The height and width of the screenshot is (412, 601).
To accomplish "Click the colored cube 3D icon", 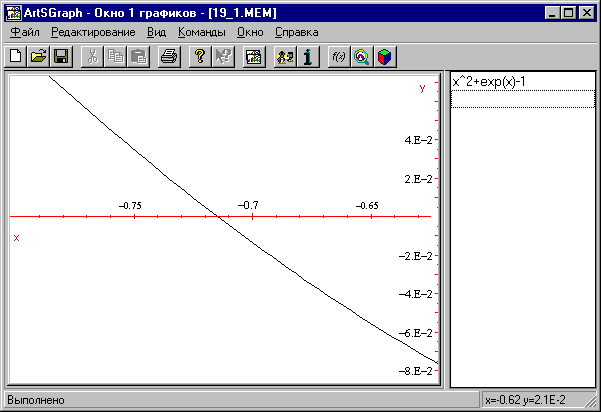I will point(383,57).
